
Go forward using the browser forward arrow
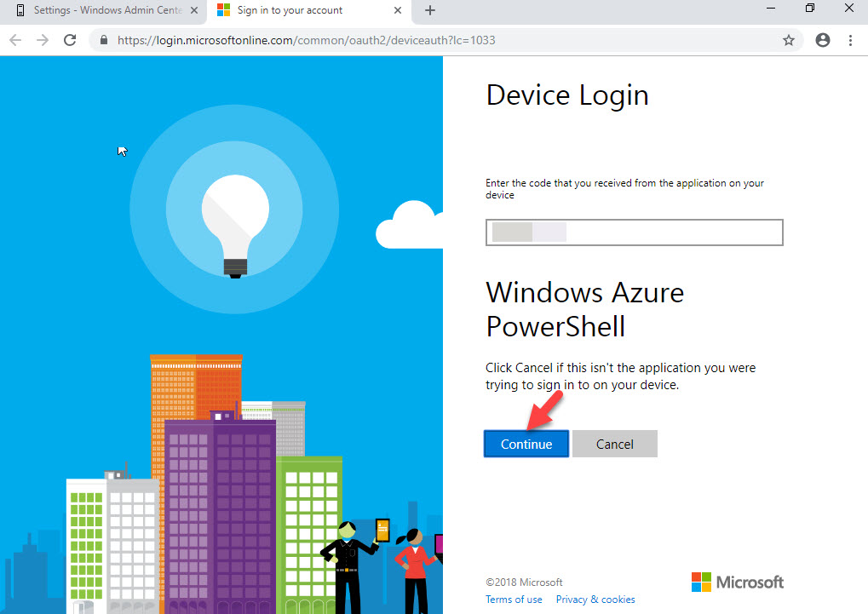(43, 40)
